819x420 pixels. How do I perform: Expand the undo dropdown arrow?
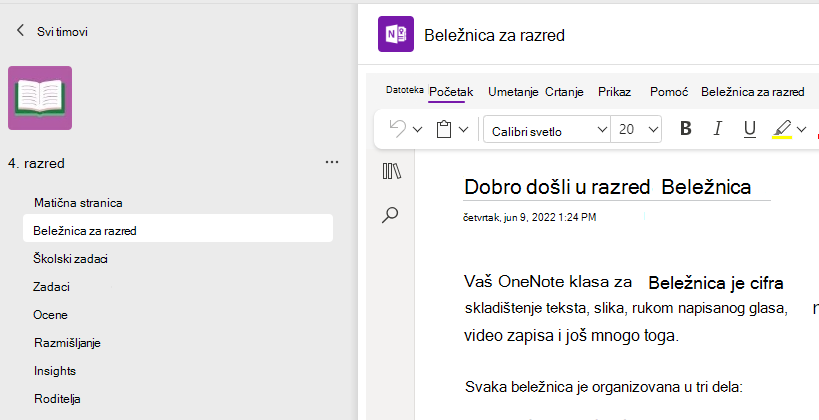pos(417,129)
